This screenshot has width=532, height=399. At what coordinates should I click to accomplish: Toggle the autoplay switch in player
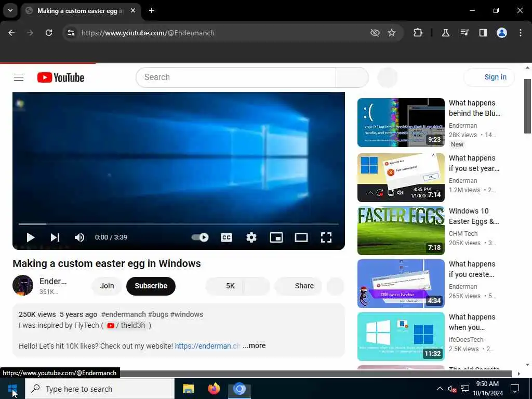click(x=200, y=237)
